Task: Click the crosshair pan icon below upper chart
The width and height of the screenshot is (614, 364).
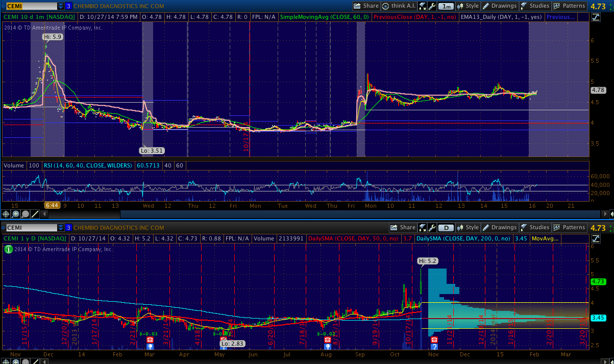Action: (6, 214)
